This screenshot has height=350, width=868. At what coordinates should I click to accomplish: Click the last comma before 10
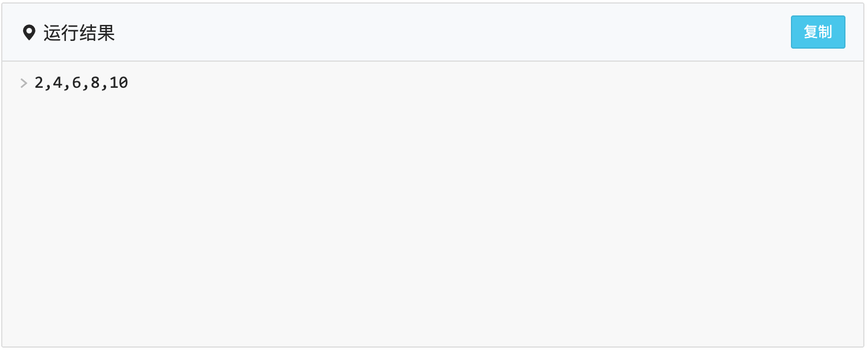105,86
